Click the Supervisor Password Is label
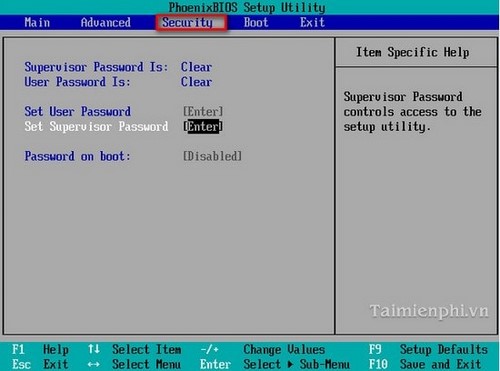The image size is (500, 371). coord(96,67)
